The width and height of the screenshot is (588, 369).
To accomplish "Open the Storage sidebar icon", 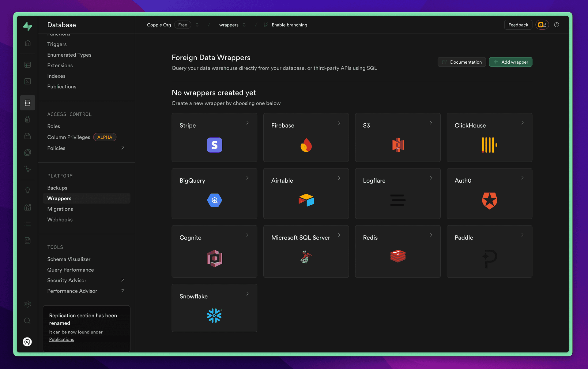I will [x=28, y=136].
